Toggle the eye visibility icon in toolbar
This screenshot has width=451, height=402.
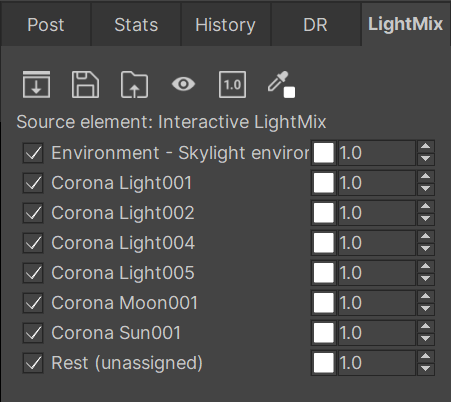pyautogui.click(x=183, y=84)
